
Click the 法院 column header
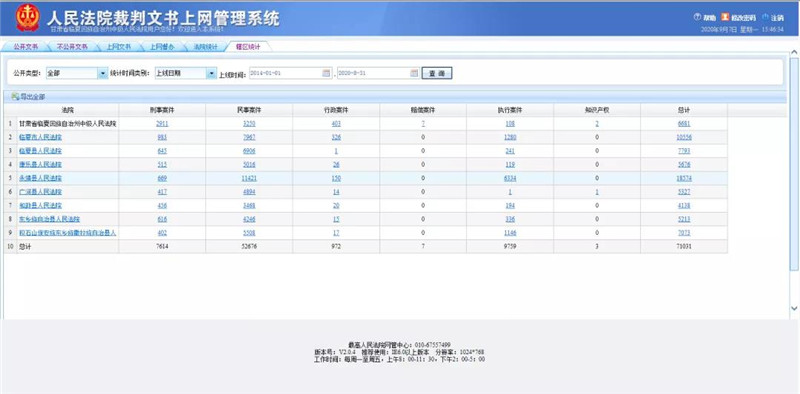[67, 110]
